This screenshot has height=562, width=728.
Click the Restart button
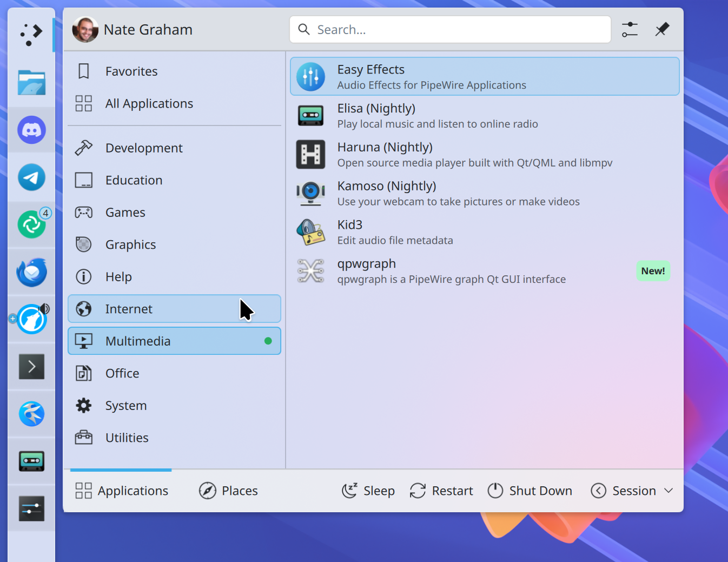click(x=441, y=491)
